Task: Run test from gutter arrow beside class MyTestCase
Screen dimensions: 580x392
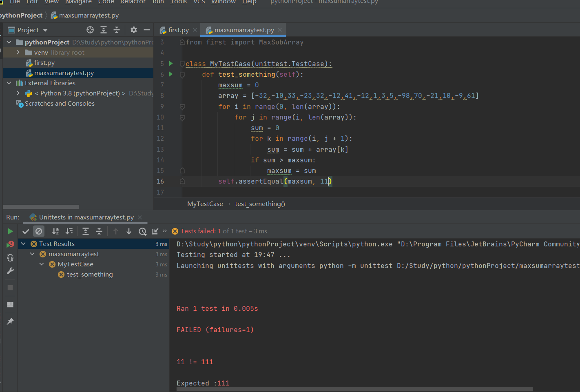Action: pyautogui.click(x=171, y=64)
